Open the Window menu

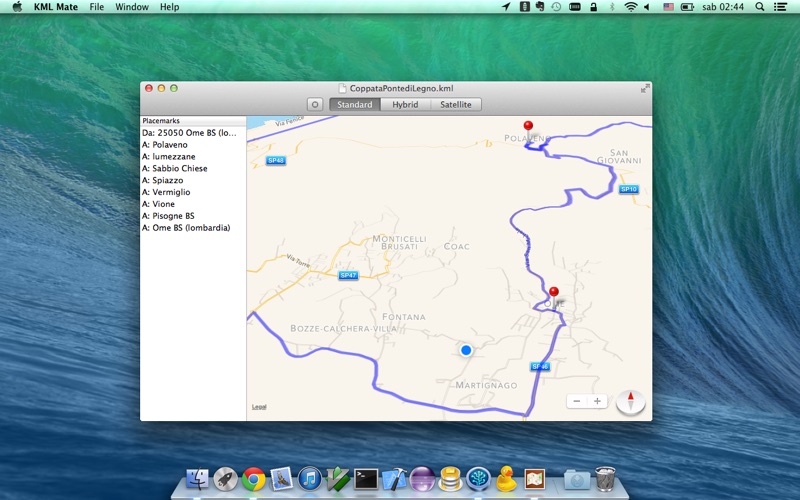click(132, 7)
